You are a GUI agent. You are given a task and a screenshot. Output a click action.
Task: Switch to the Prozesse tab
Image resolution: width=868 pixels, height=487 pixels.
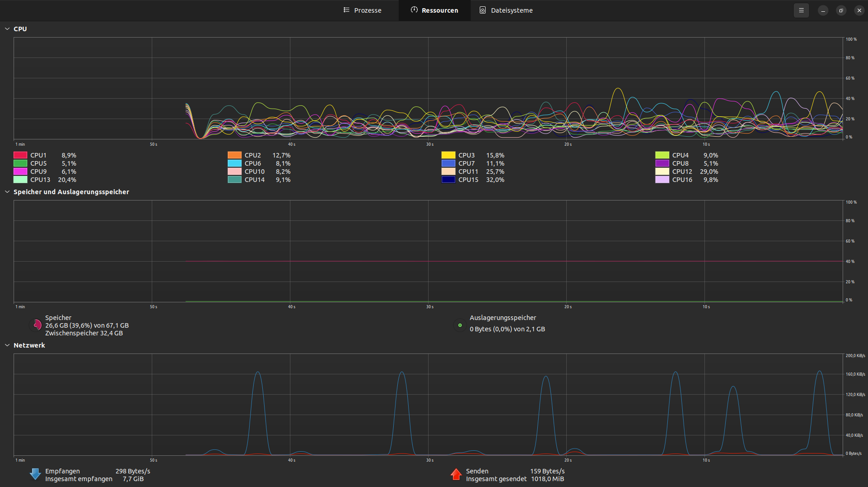pyautogui.click(x=362, y=10)
